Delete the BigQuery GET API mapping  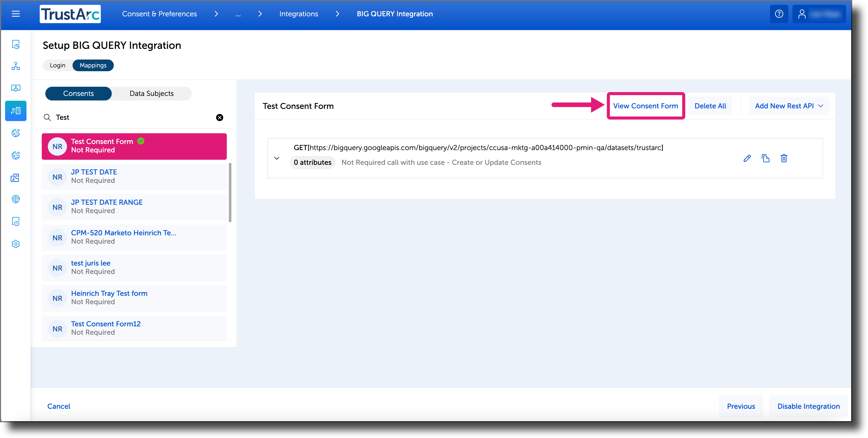pos(784,158)
